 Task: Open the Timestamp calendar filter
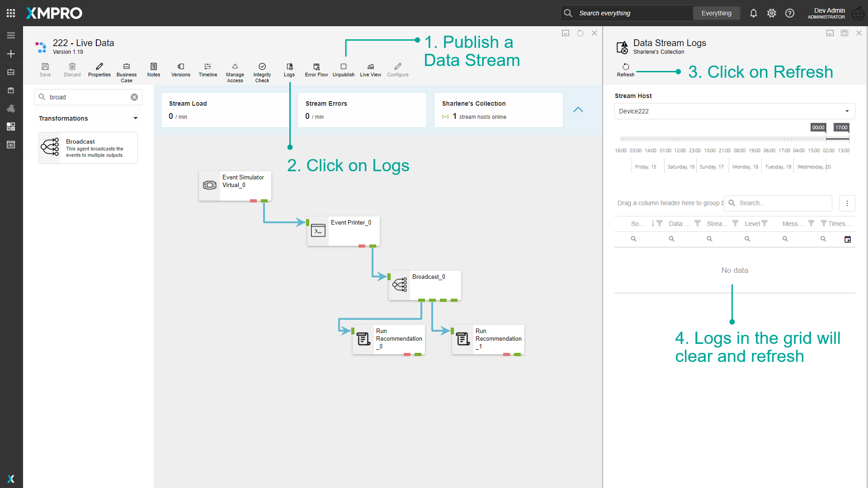tap(848, 239)
